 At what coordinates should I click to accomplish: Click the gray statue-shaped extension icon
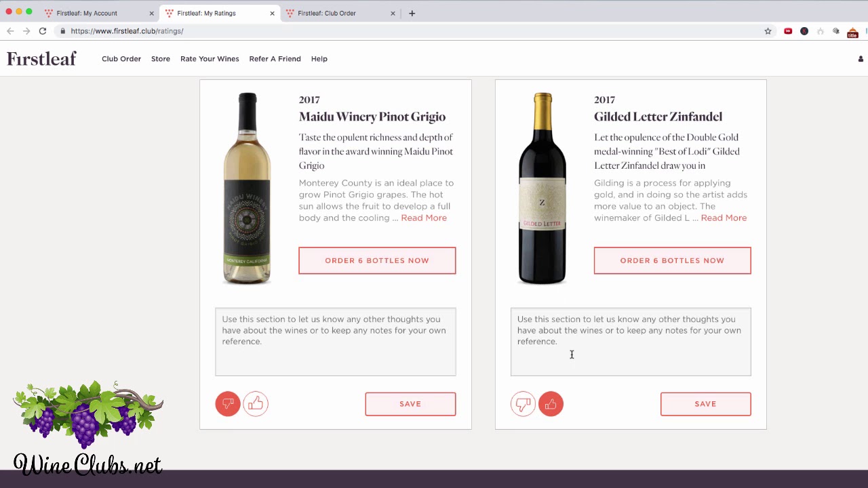click(821, 31)
